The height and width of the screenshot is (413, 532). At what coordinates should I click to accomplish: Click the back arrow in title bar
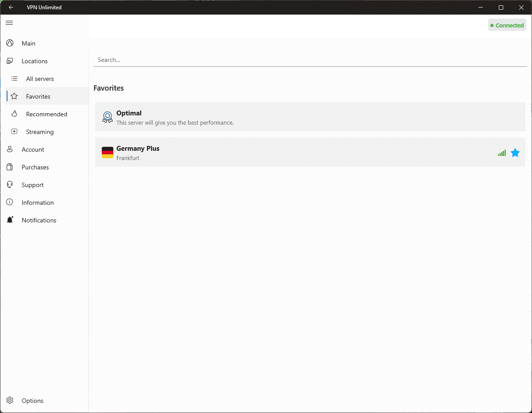tap(11, 7)
